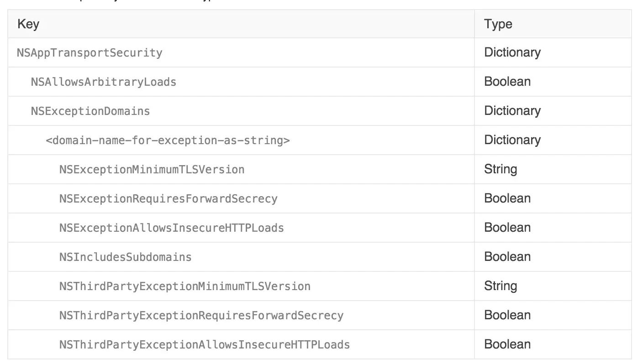The width and height of the screenshot is (643, 364).
Task: Click the <domain-name-for-exception-as-string> key
Action: (168, 140)
